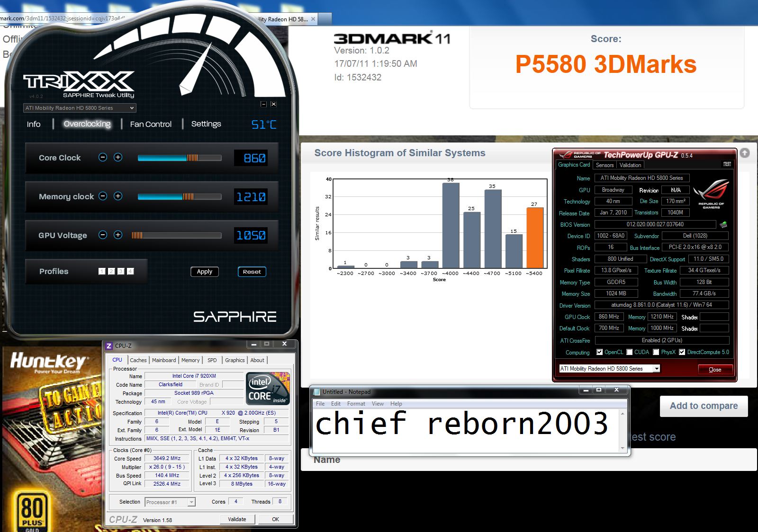Viewport: 758px width, 532px height.
Task: Open the Settings tab in TRIXX
Action: pyautogui.click(x=206, y=124)
